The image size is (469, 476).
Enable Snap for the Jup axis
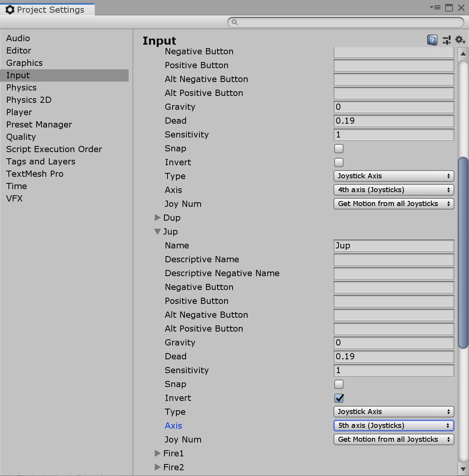coord(338,384)
